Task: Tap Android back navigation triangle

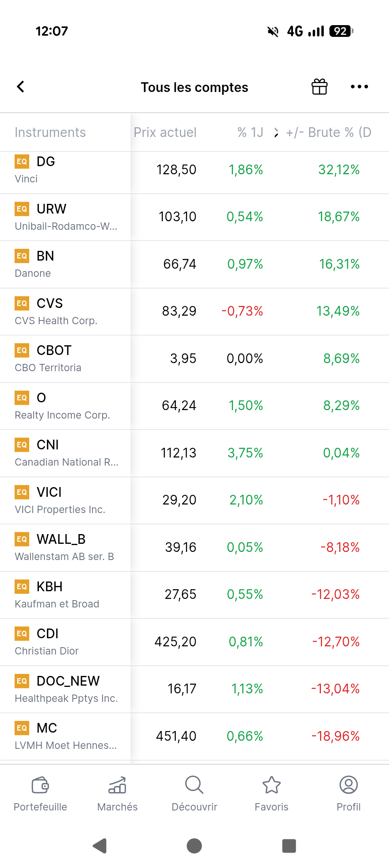Action: [x=100, y=846]
